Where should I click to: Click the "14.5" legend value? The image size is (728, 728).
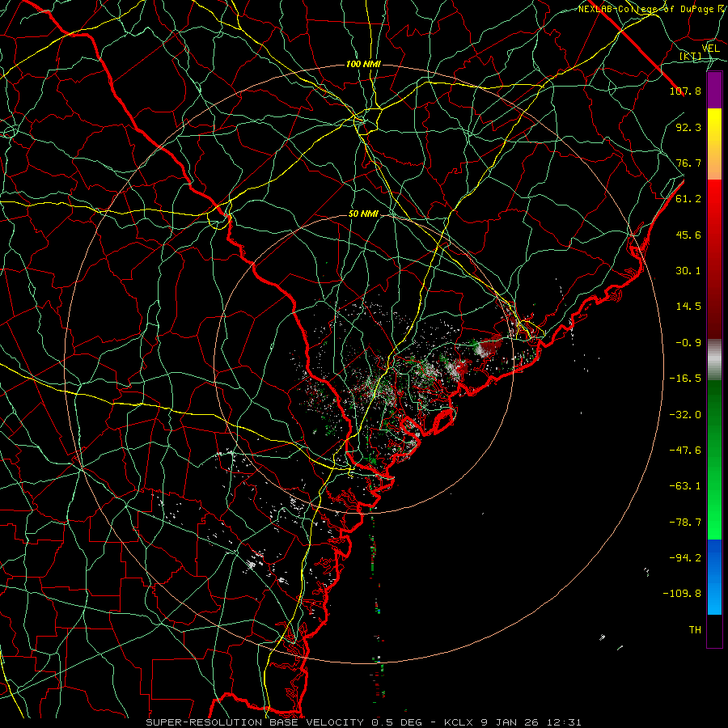688,307
